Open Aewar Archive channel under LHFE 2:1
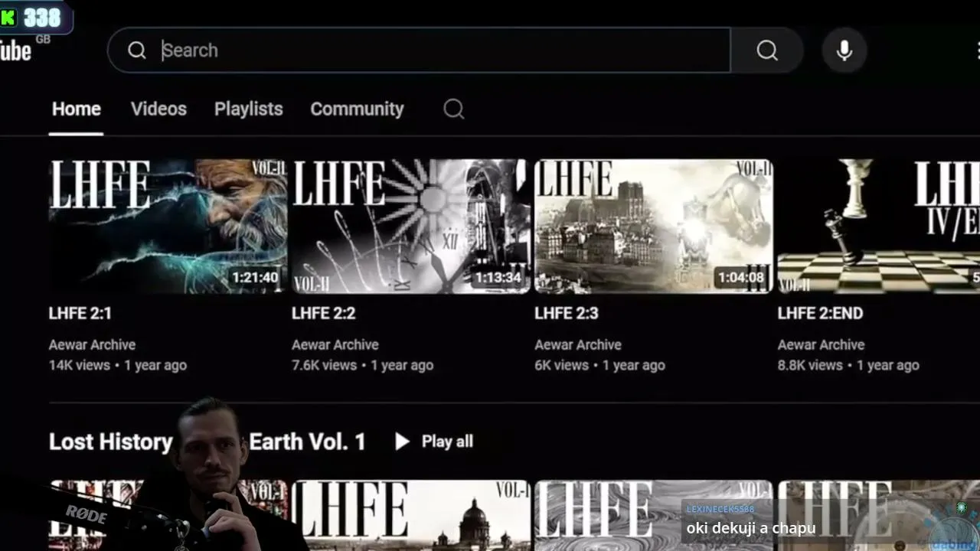The width and height of the screenshot is (980, 551). tap(92, 345)
